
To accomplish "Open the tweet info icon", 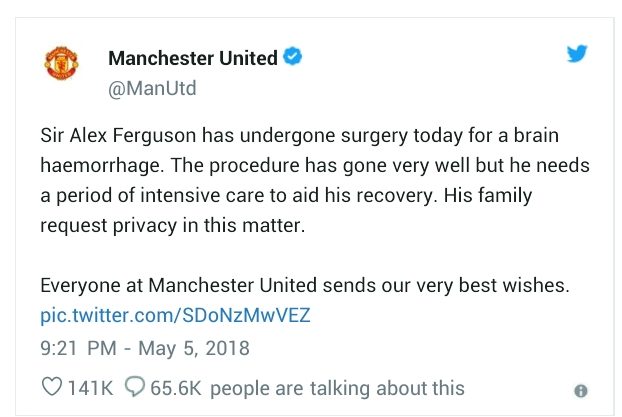I will (580, 391).
